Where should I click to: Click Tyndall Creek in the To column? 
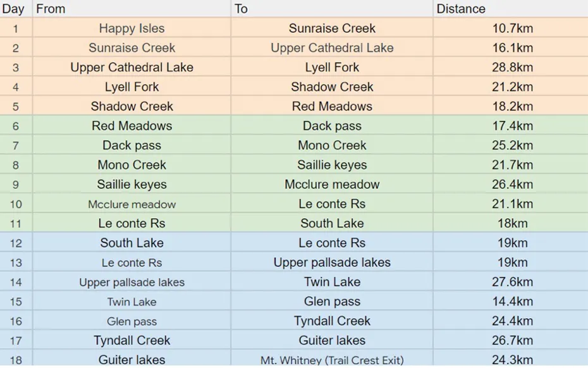[x=332, y=321]
